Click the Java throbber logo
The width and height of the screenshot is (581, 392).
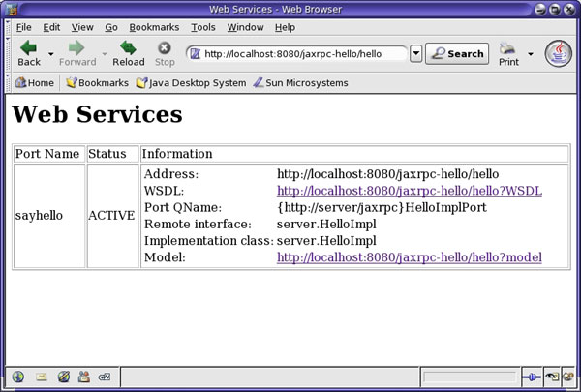(x=559, y=54)
